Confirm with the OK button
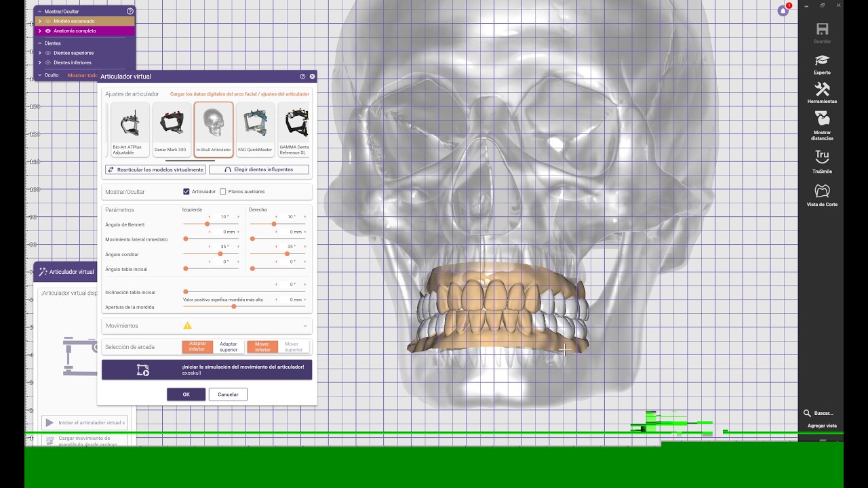The height and width of the screenshot is (488, 868). [x=186, y=394]
